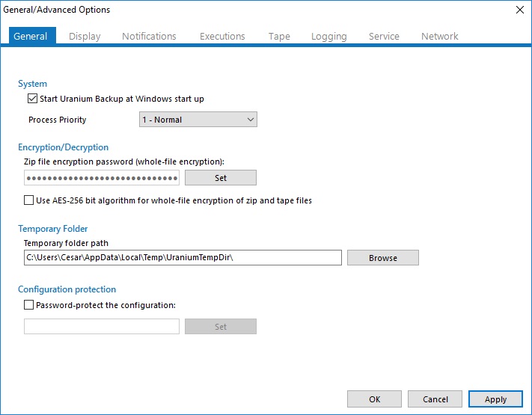Screen dimensions: 532x415
Task: Open the Display tab
Action: tap(85, 37)
